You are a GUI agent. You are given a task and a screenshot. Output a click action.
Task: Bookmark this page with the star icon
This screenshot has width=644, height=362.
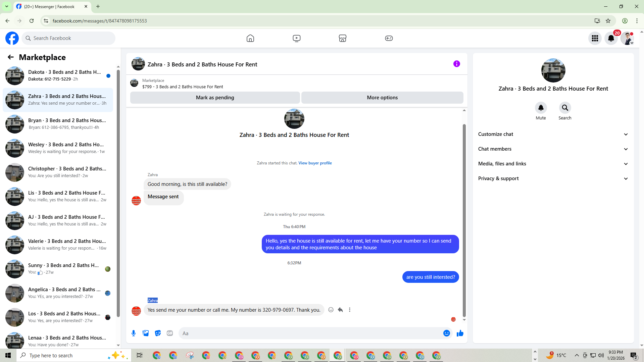608,21
